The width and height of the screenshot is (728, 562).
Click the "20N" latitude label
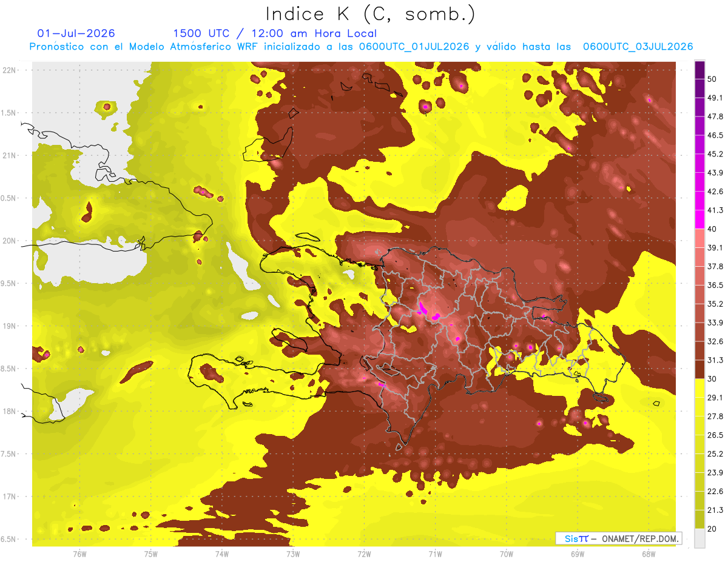10,241
